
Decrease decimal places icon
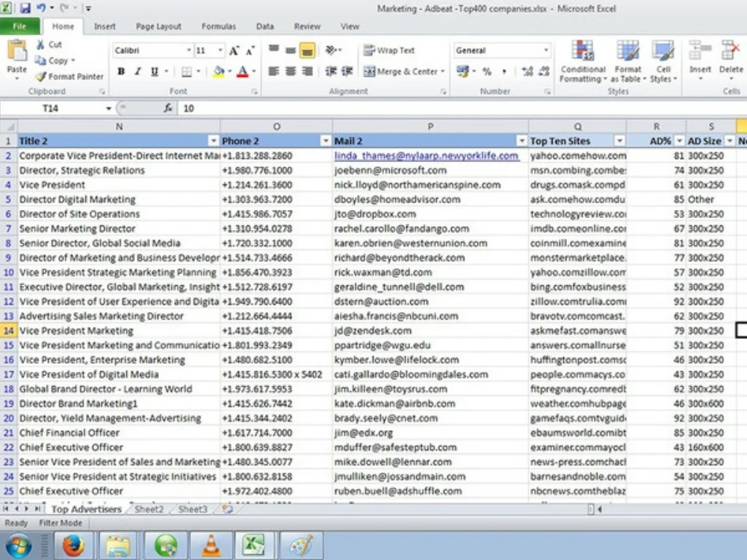click(544, 72)
